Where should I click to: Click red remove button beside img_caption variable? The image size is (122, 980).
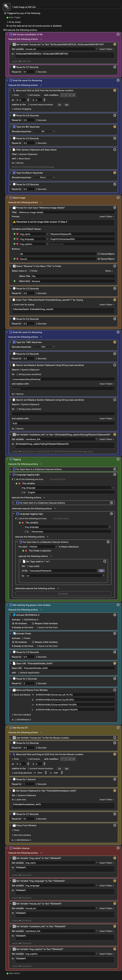[17, 244]
